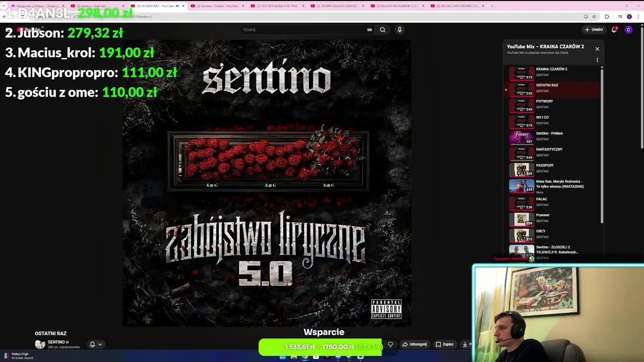Activate voice search microphone icon
This screenshot has width=644, height=362.
[399, 30]
